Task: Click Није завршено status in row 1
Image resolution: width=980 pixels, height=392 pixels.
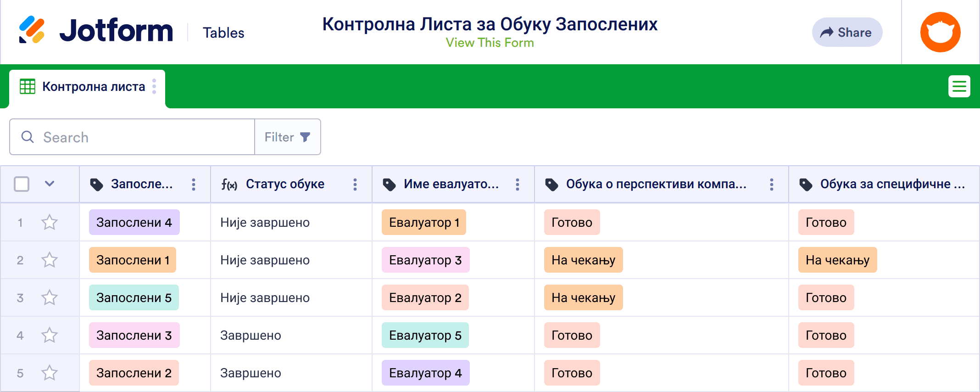Action: tap(265, 222)
